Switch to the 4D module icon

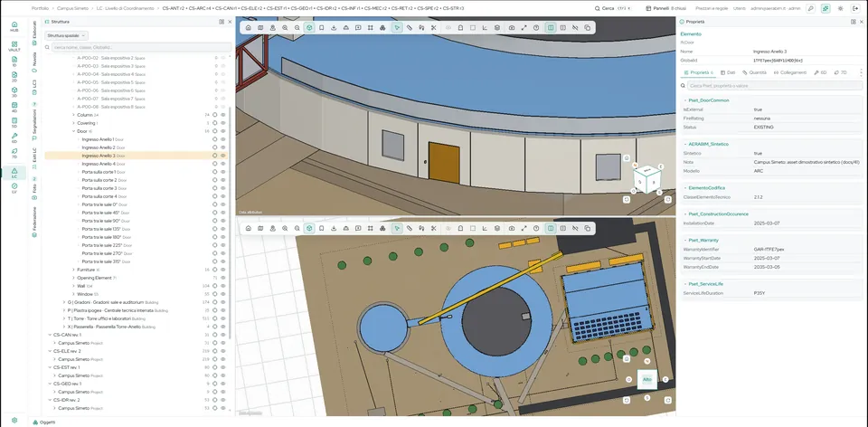[x=14, y=107]
